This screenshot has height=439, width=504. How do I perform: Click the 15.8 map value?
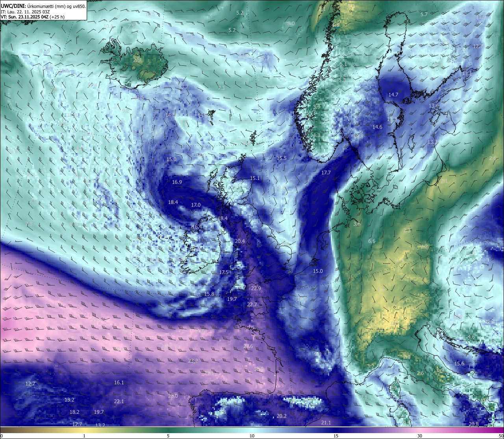pyautogui.click(x=209, y=294)
